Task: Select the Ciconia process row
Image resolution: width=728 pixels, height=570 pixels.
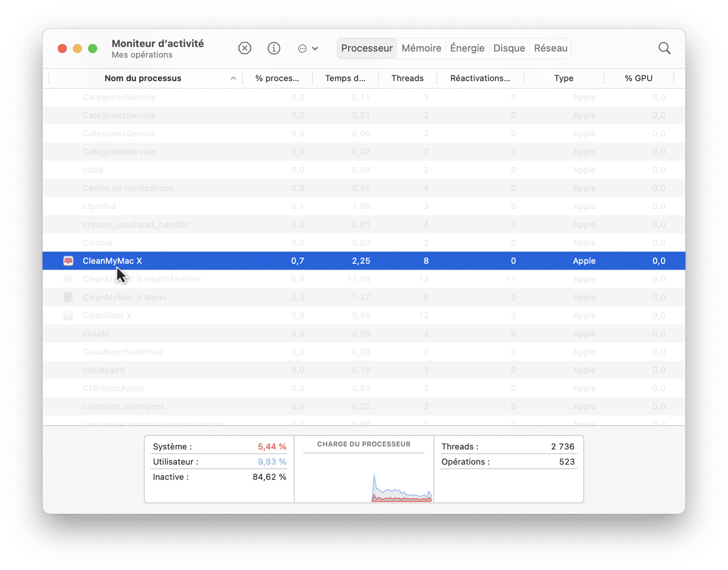Action: click(364, 243)
